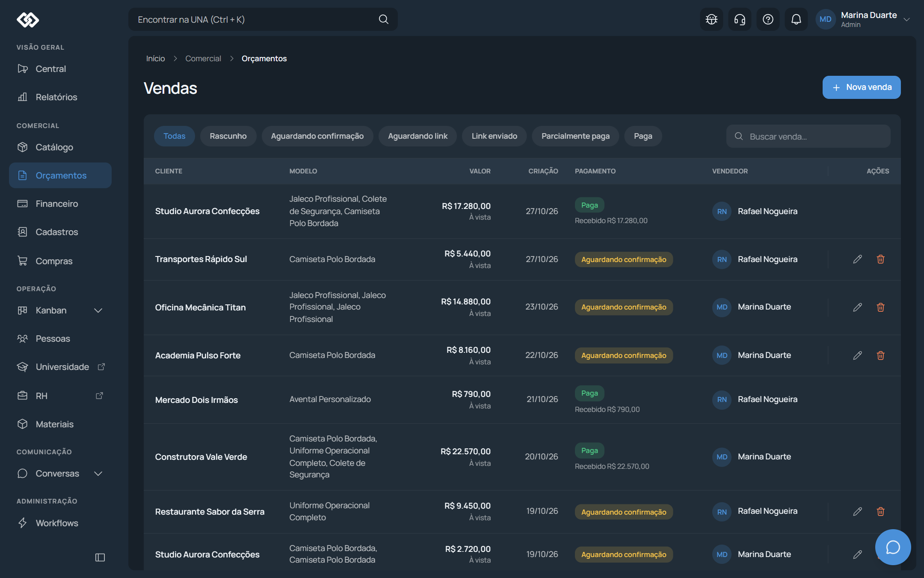The height and width of the screenshot is (578, 924).
Task: Filter by Paga tab
Action: point(643,136)
